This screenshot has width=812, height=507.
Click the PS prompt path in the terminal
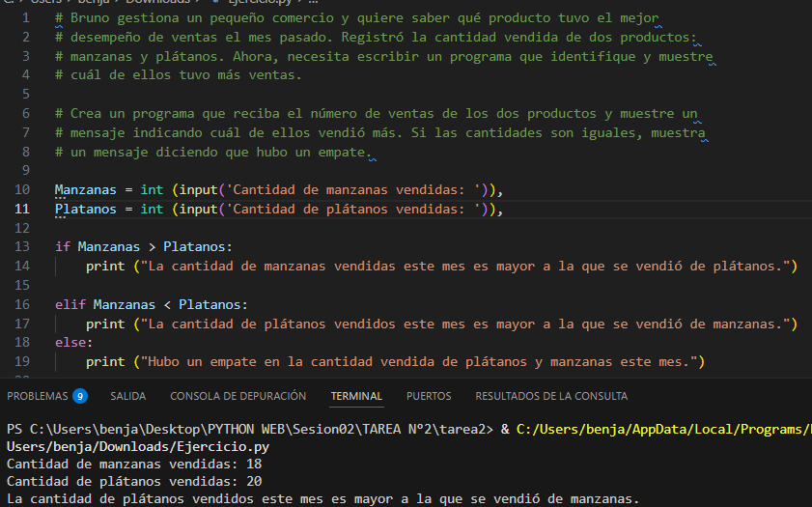(x=250, y=430)
